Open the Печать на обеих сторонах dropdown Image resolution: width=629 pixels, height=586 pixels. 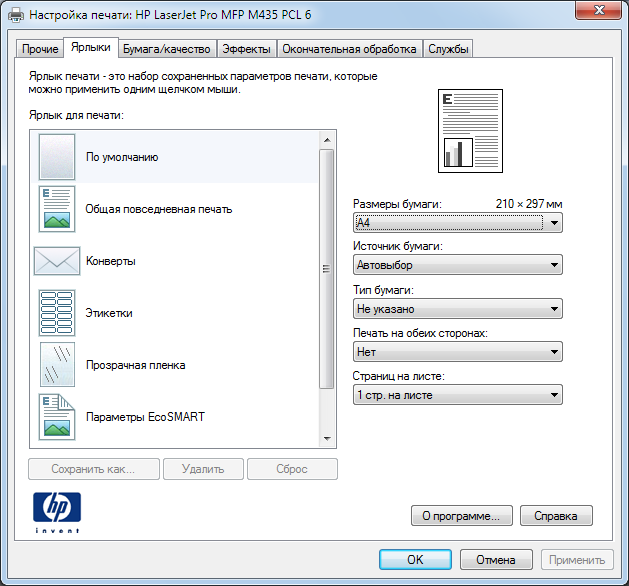pos(458,352)
